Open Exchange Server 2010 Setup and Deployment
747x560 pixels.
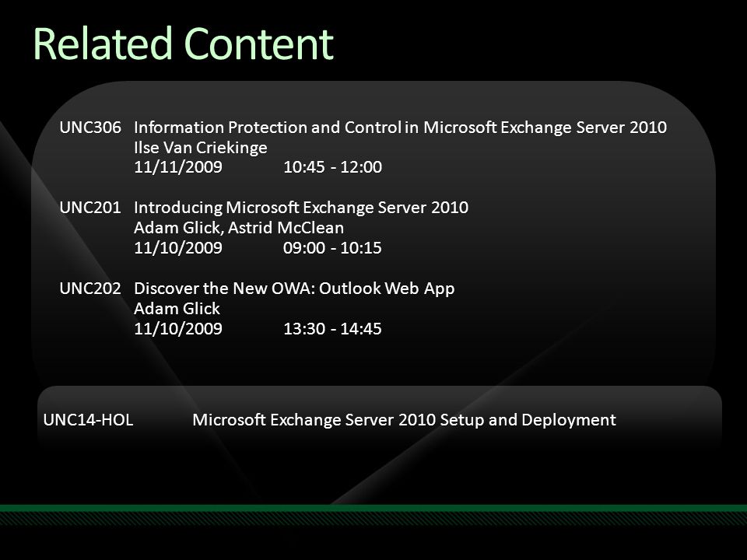point(404,420)
